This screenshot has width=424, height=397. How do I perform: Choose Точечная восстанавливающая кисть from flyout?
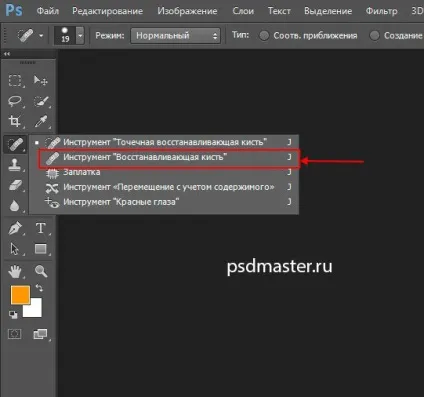164,142
